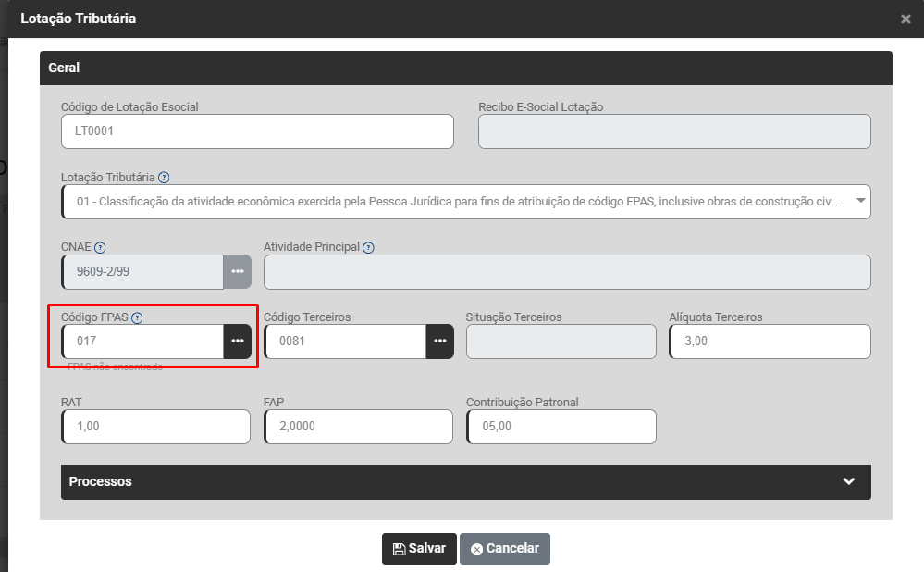The height and width of the screenshot is (572, 924).
Task: Focus the FAP field with 2,0000
Action: [358, 427]
